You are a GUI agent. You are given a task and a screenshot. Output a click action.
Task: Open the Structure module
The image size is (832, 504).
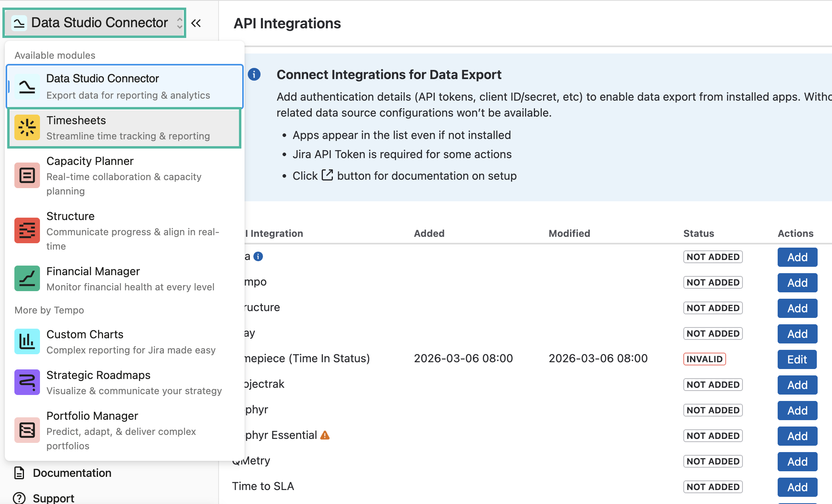[125, 231]
